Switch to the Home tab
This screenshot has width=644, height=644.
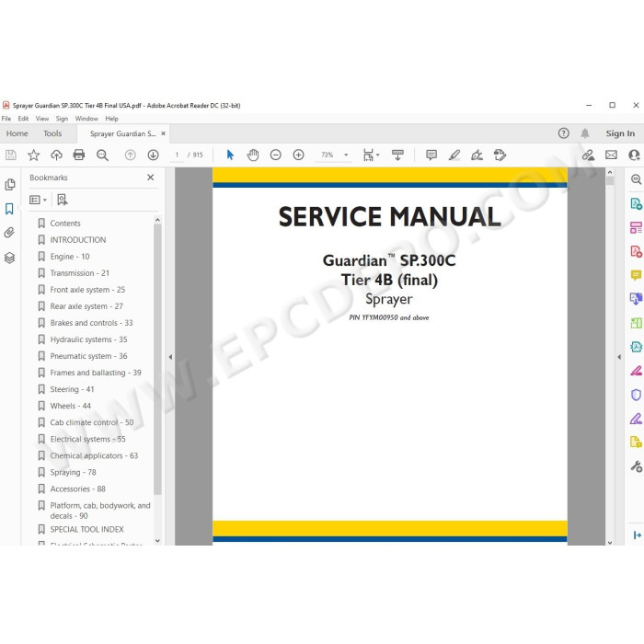click(17, 134)
